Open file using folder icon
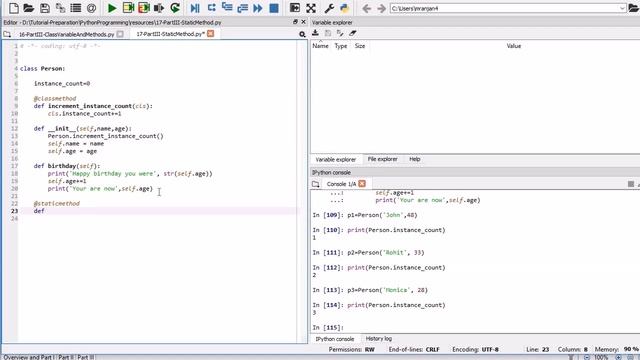The height and width of the screenshot is (360, 640). [x=29, y=8]
